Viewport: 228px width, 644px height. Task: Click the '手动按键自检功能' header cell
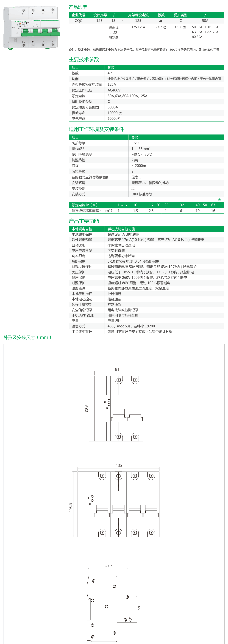point(121,229)
